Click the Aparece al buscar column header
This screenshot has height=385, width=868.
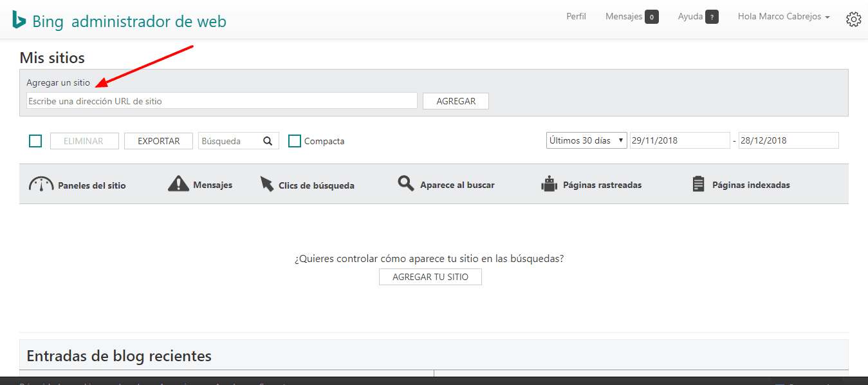pyautogui.click(x=457, y=185)
